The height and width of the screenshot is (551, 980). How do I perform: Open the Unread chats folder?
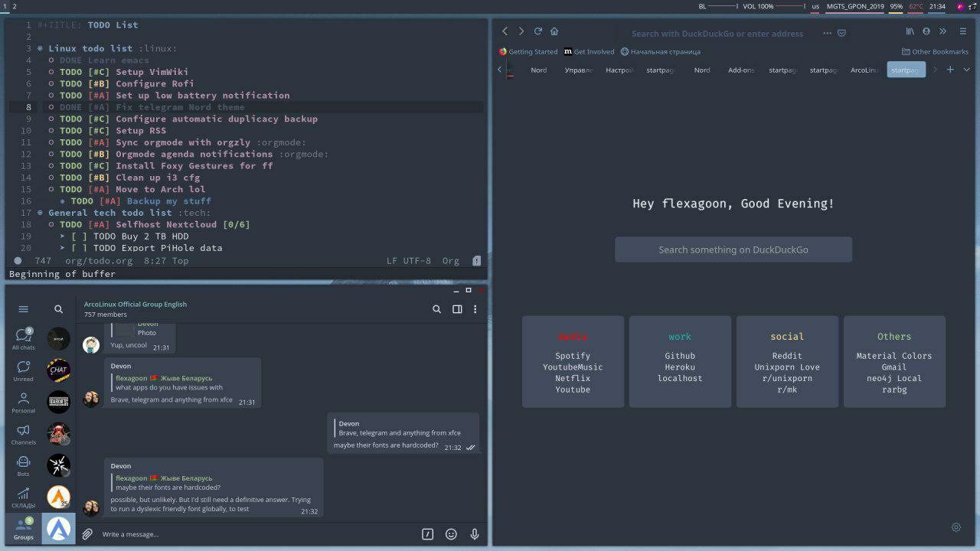(x=24, y=370)
